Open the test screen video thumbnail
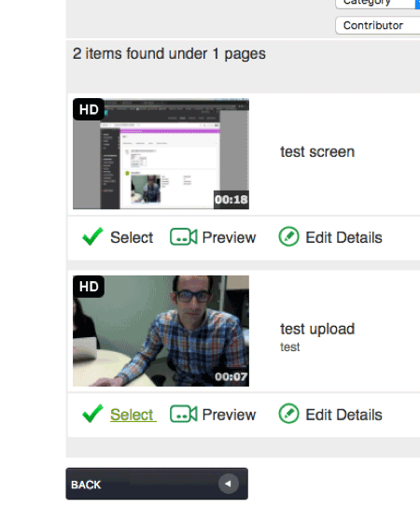The image size is (420, 508). 161,154
